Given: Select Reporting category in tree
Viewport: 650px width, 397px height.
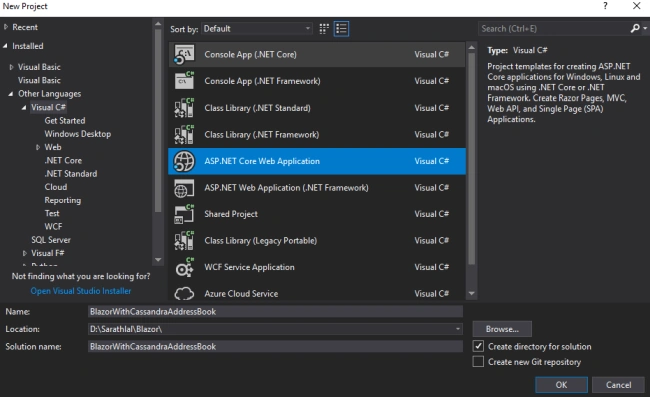Looking at the screenshot, I should [x=63, y=200].
